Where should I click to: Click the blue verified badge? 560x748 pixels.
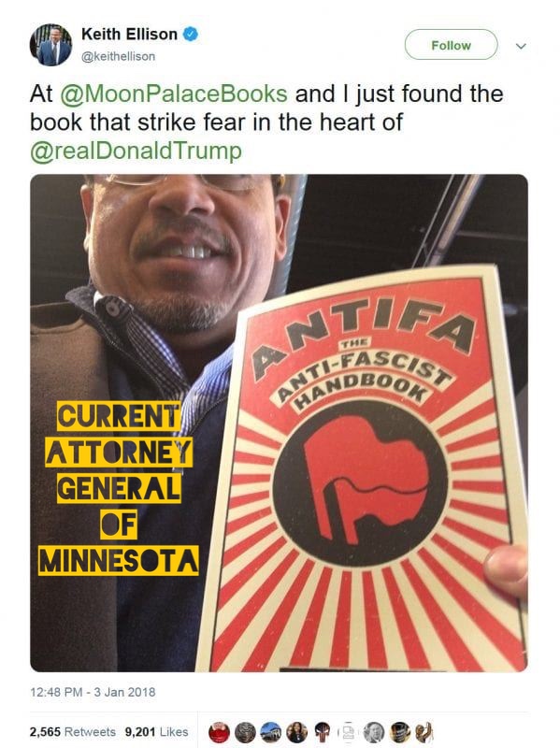[x=191, y=35]
